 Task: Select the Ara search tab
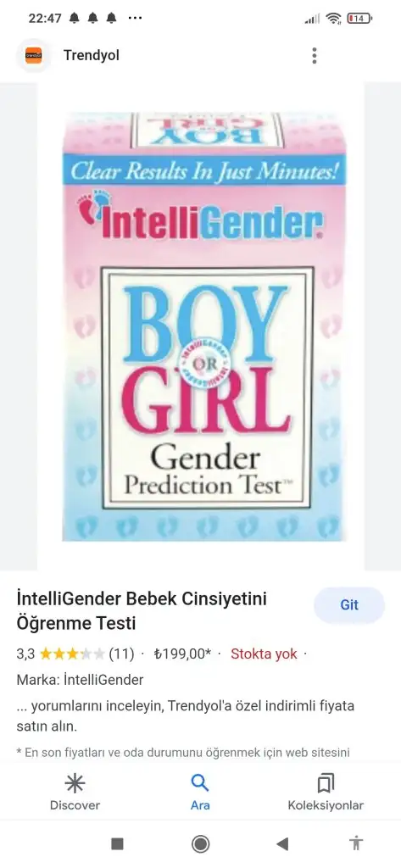[x=200, y=793]
